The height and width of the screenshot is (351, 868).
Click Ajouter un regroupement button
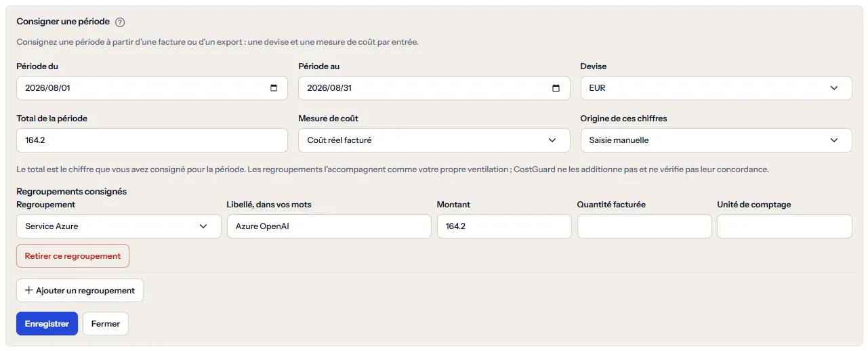coord(80,291)
